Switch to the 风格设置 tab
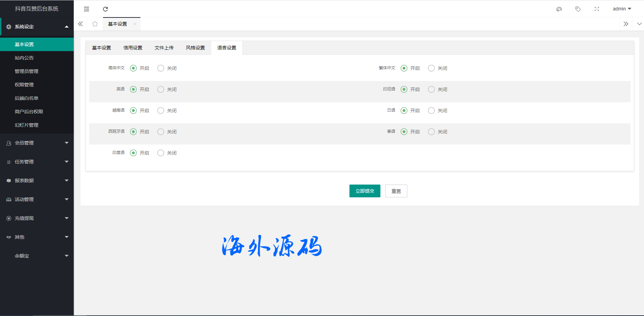The width and height of the screenshot is (644, 316). coord(195,48)
